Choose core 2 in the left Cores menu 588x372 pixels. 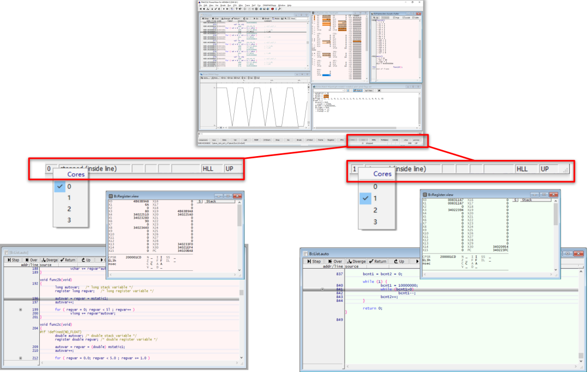click(69, 209)
